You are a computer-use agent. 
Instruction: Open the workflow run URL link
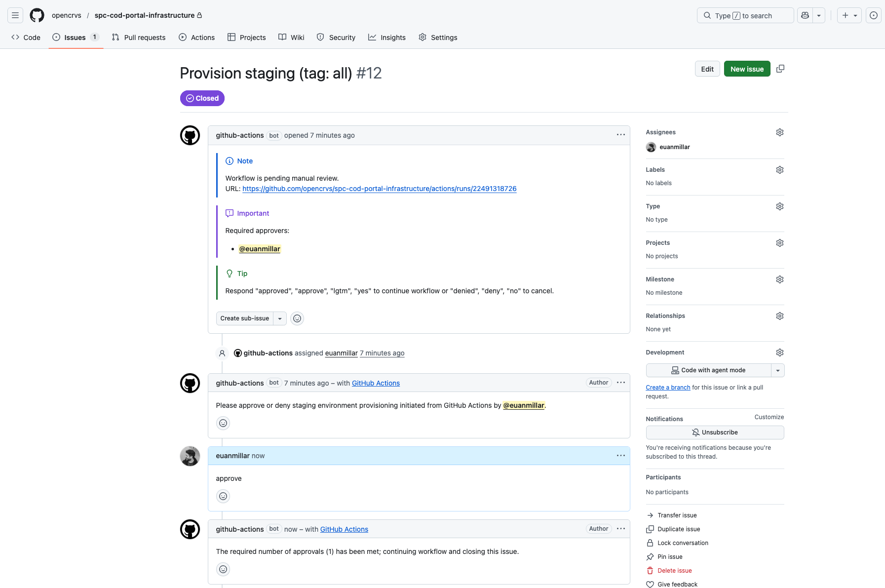click(379, 189)
